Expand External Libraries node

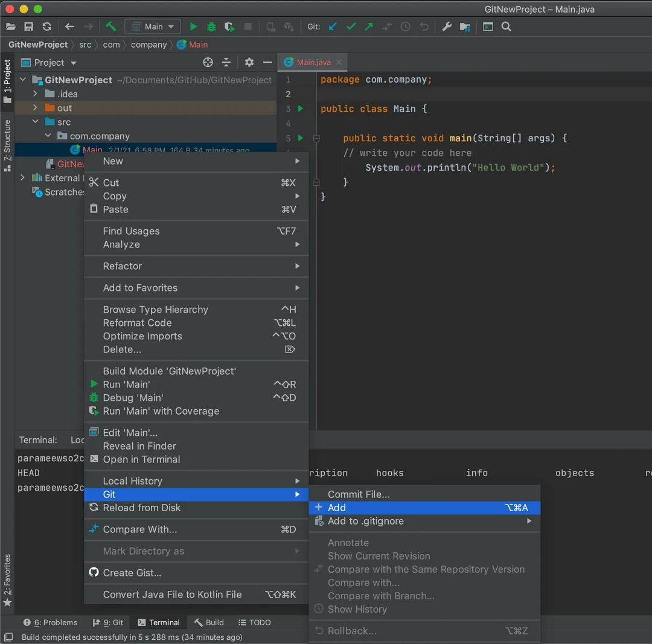tap(23, 178)
